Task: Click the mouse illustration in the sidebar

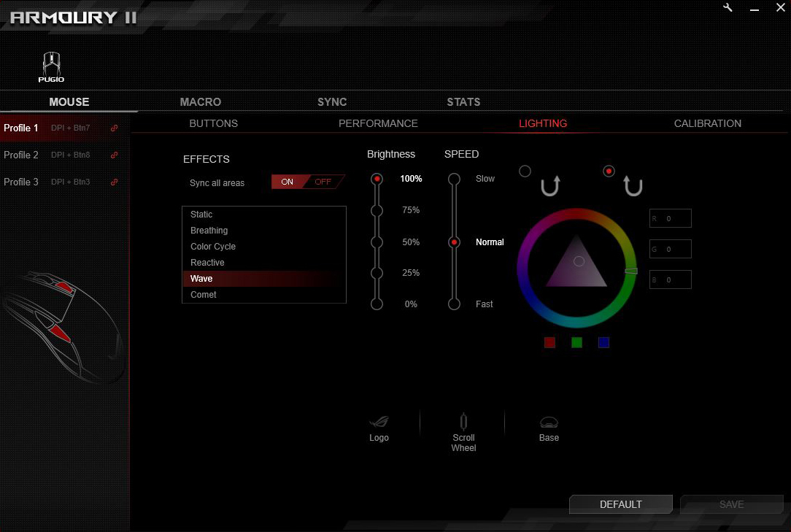Action: pyautogui.click(x=63, y=327)
